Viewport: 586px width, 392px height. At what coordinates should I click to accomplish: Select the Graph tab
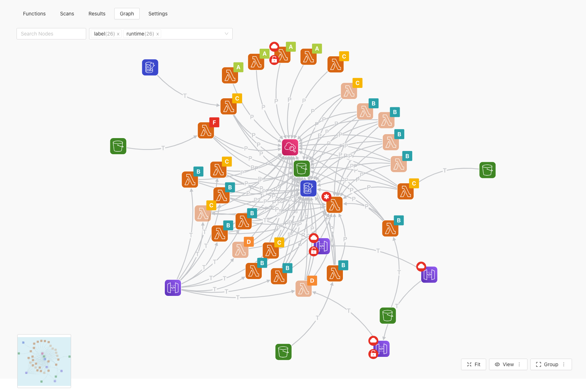pyautogui.click(x=127, y=14)
